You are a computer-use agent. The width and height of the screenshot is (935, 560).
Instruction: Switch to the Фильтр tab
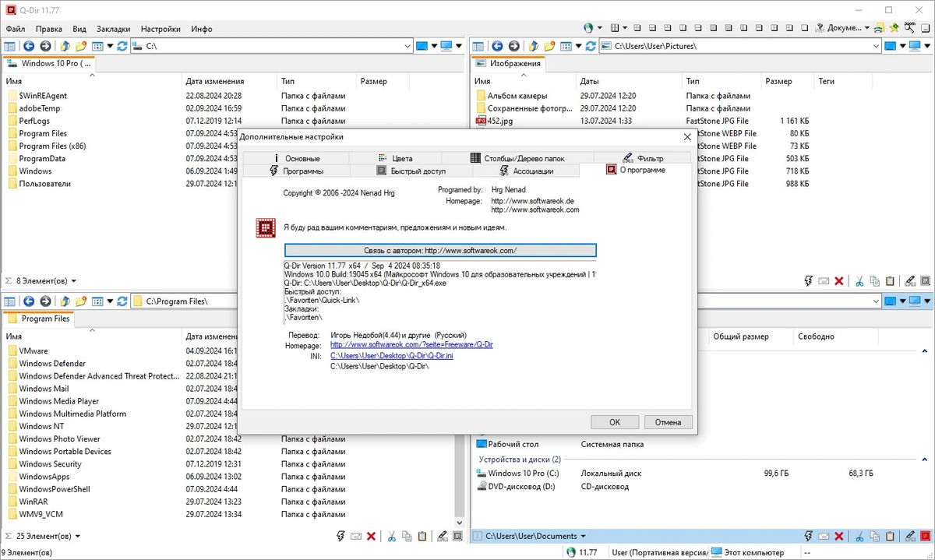pos(643,158)
